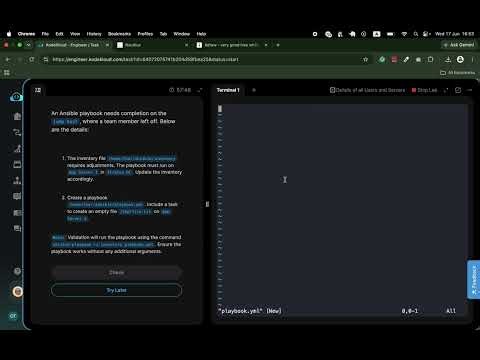Open the fourth left sidebar icon below route-arrows
The image size is (480, 360).
17,149
